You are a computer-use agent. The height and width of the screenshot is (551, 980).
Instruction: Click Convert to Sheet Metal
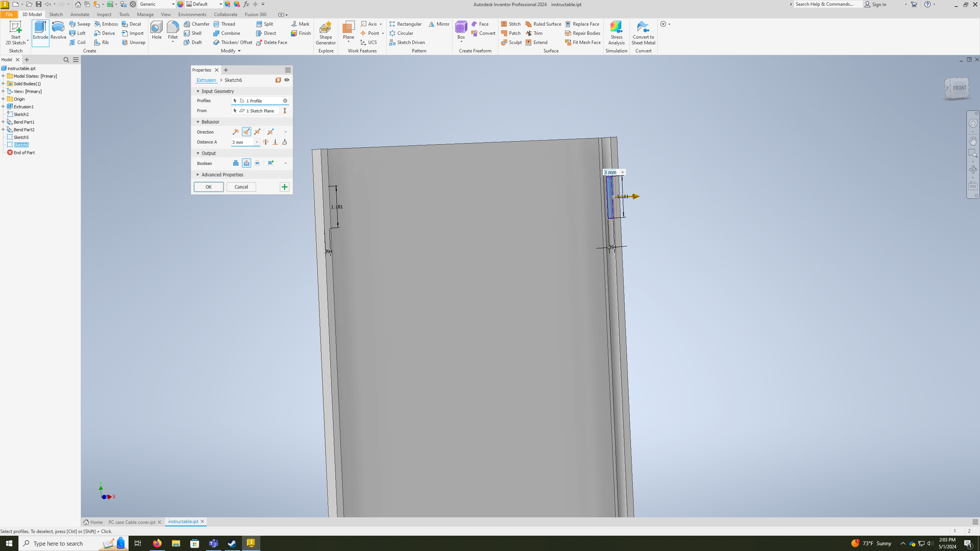(x=643, y=33)
